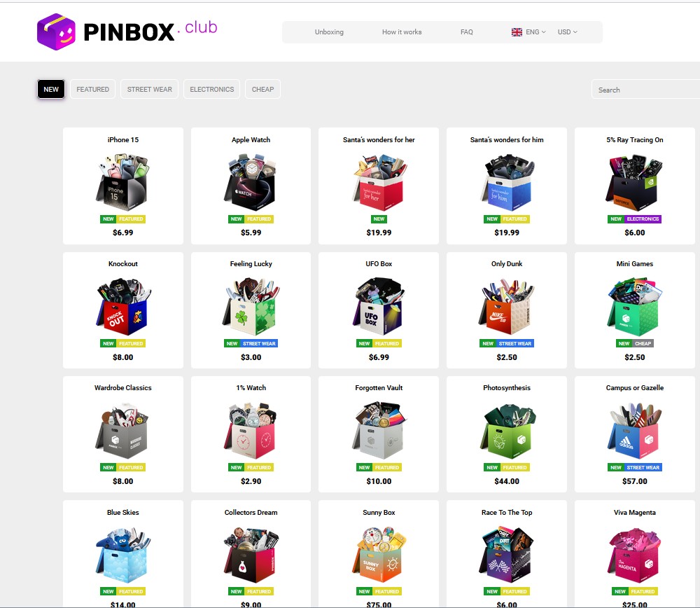Image resolution: width=700 pixels, height=608 pixels.
Task: Go to How it works
Action: pos(402,32)
